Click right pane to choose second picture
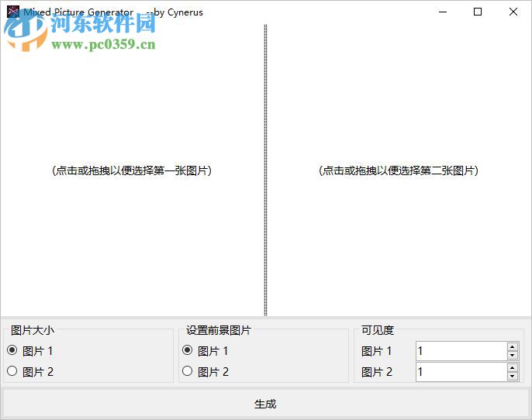Viewport: 532px width, 420px height. pos(399,170)
